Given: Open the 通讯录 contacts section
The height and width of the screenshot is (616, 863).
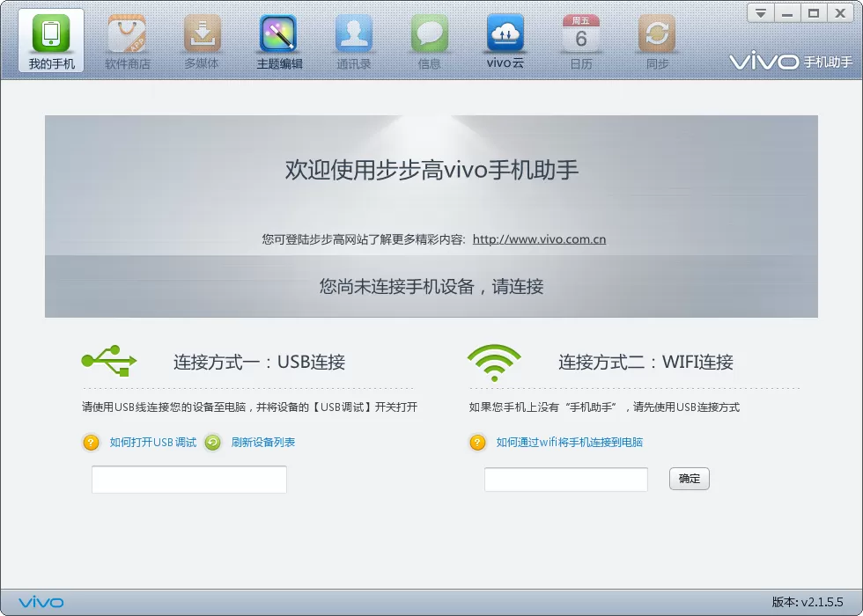Looking at the screenshot, I should [354, 42].
